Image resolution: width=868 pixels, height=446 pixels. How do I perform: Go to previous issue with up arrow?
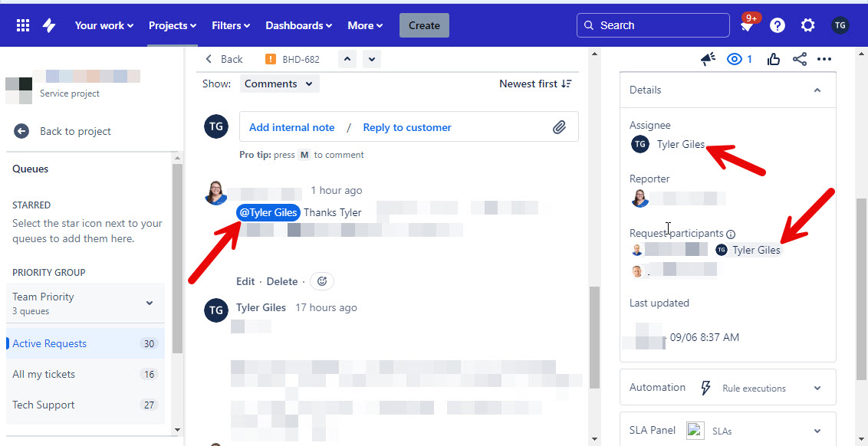tap(347, 59)
